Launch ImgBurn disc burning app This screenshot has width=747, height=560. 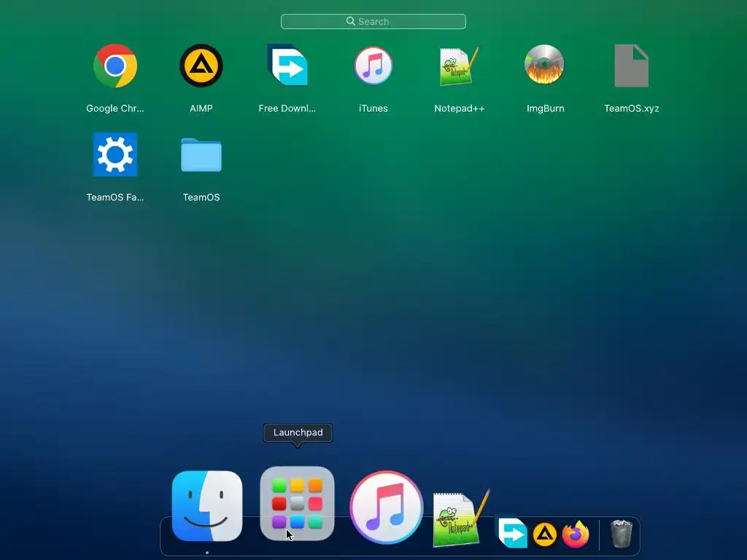[x=544, y=65]
